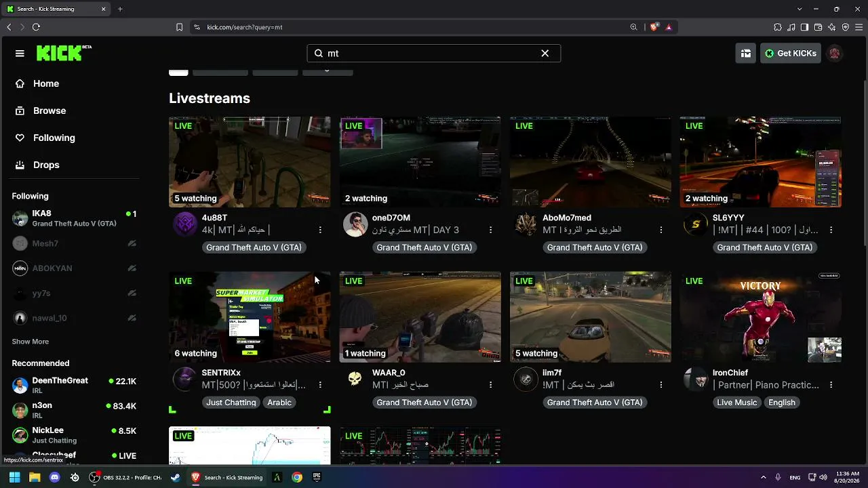Open options menu for IronChief stream

click(x=831, y=384)
